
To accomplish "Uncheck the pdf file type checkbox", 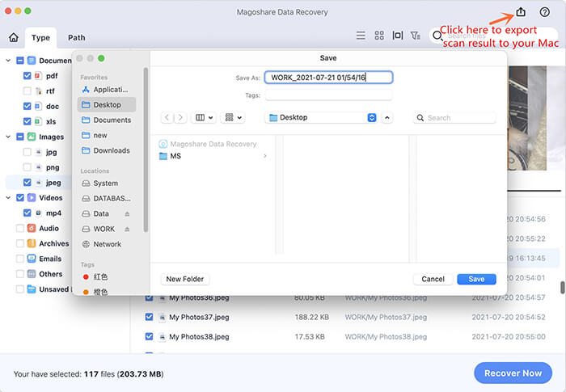I will pos(27,76).
